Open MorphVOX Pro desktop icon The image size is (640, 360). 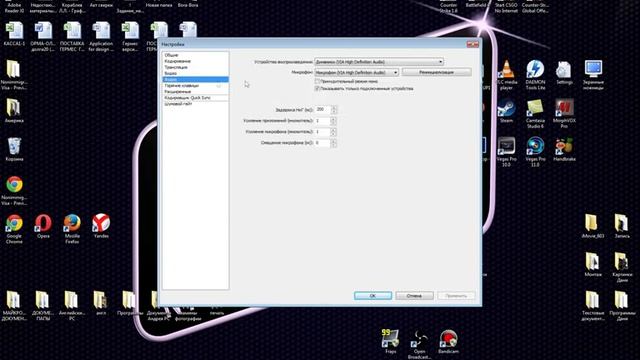(564, 108)
